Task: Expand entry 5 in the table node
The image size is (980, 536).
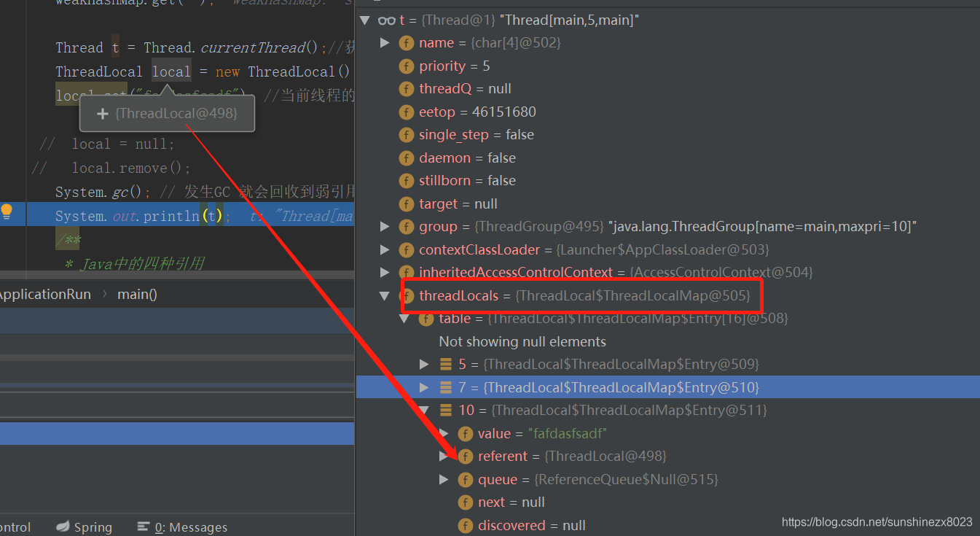Action: [425, 364]
